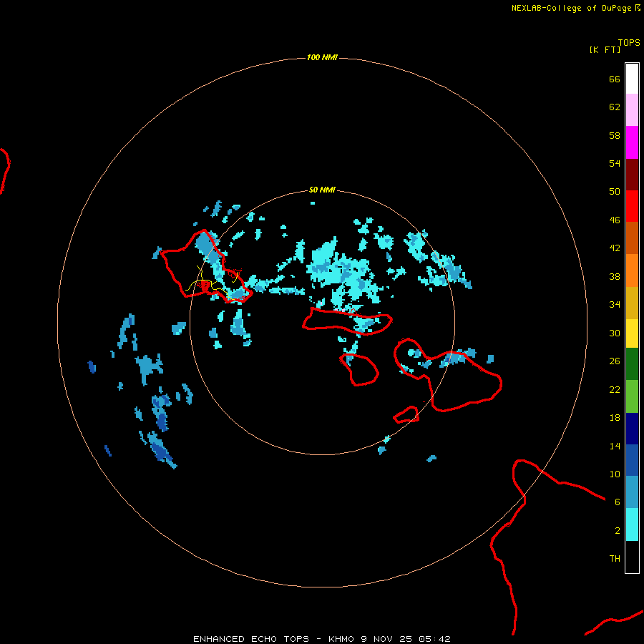Select the white 66 kft legend swatch
Image resolution: width=644 pixels, height=644 pixels.
click(632, 79)
